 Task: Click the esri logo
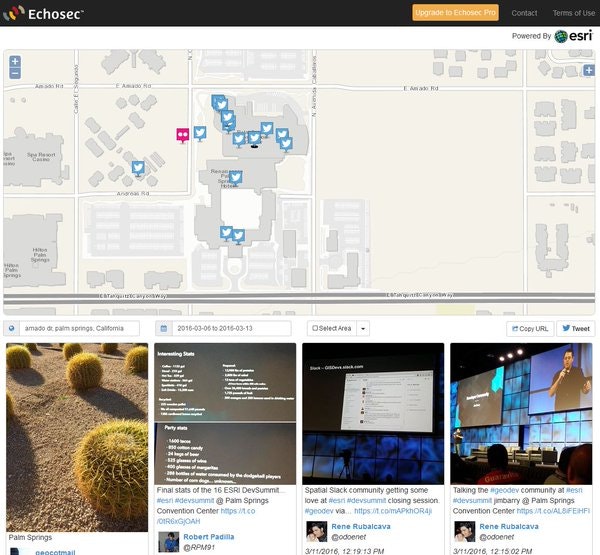(x=573, y=36)
